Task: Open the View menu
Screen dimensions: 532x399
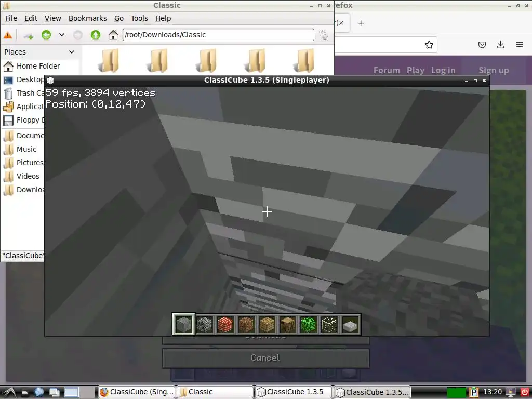Action: 53,18
